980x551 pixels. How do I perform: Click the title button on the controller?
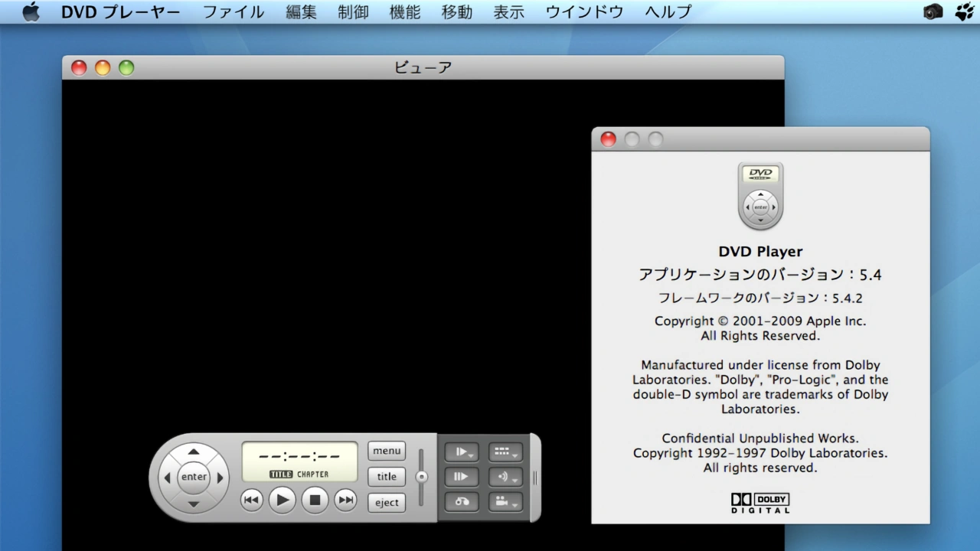387,477
